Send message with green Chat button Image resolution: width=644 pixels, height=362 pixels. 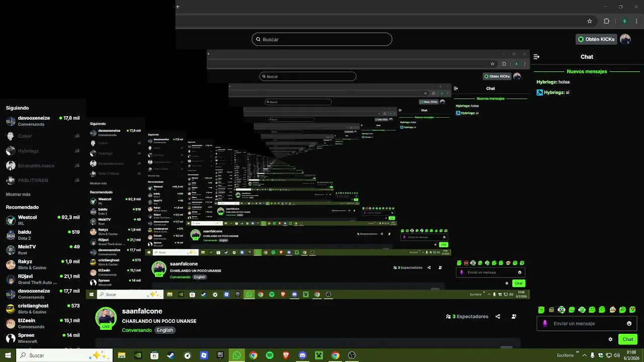coord(627,339)
